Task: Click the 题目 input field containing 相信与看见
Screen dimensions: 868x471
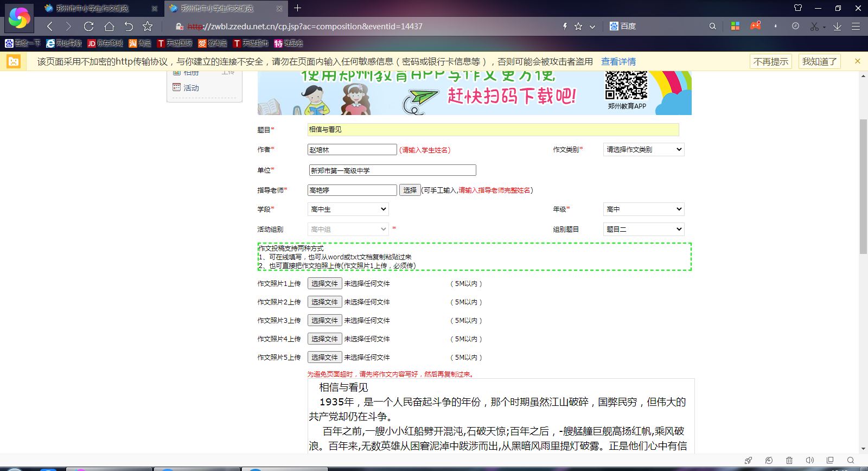Action: [493, 130]
